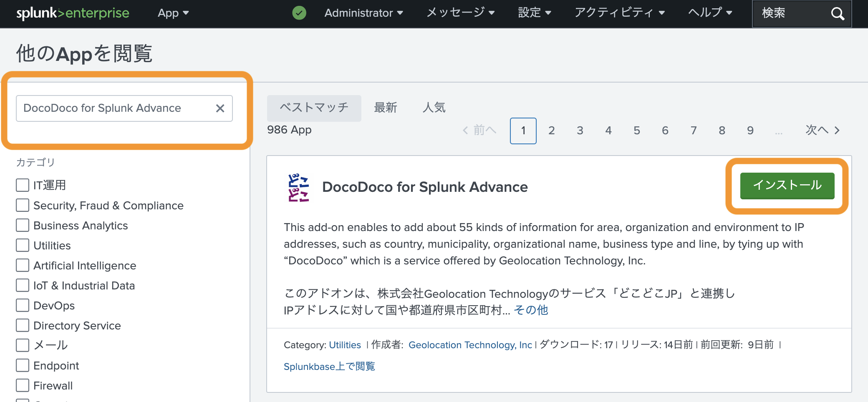
Task: Open the Splunkbase上で閲覧 link
Action: pos(329,367)
